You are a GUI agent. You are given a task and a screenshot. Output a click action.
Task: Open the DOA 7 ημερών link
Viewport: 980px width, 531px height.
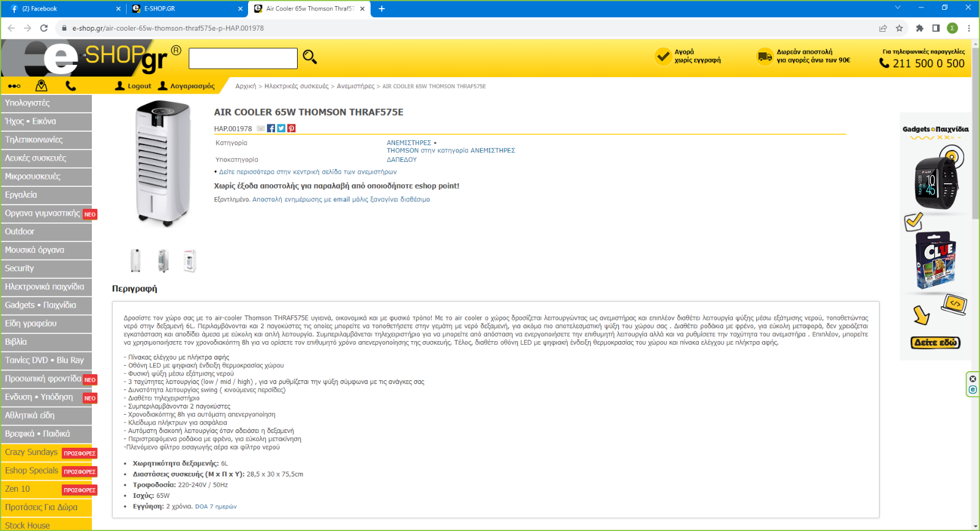click(216, 507)
